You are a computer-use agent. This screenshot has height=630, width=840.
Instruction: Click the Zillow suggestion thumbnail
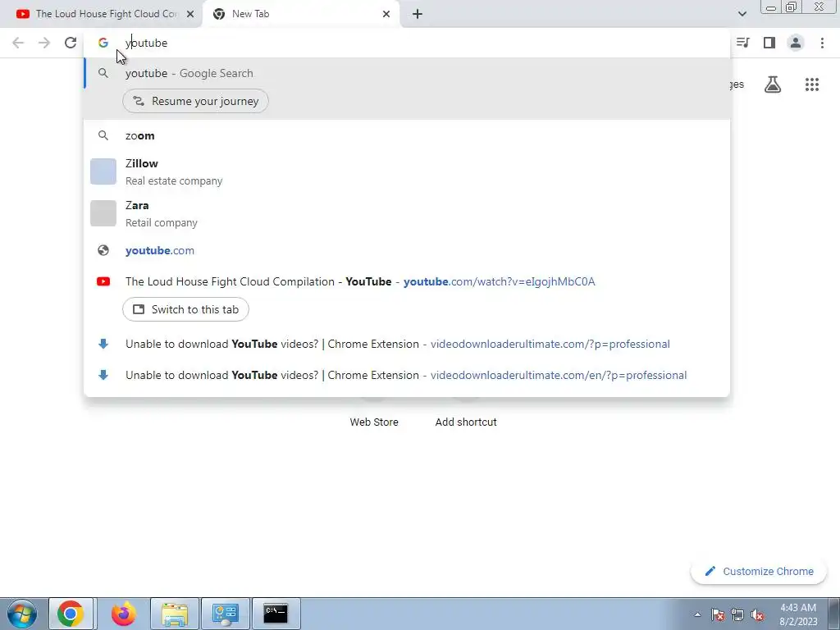pyautogui.click(x=103, y=171)
